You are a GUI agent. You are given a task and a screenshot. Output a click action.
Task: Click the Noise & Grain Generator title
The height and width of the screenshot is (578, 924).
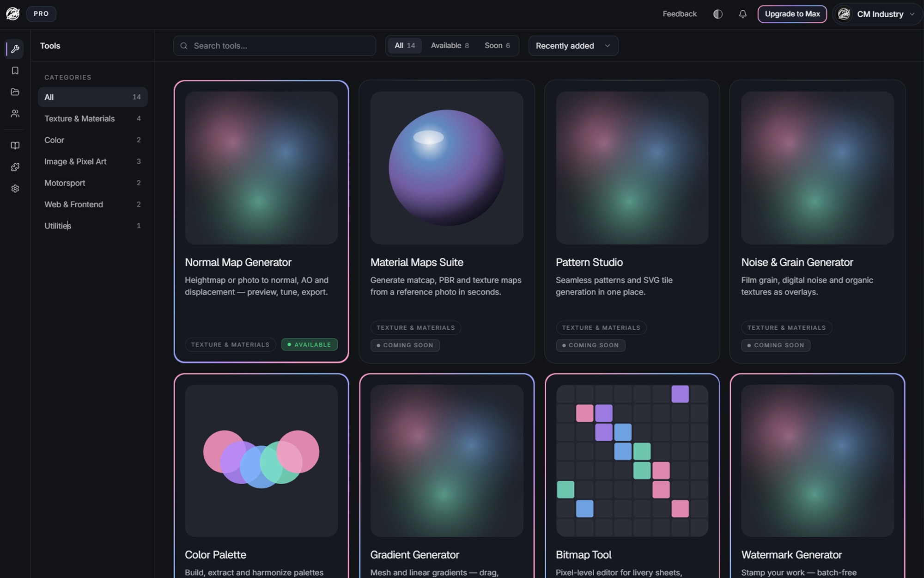[797, 262]
